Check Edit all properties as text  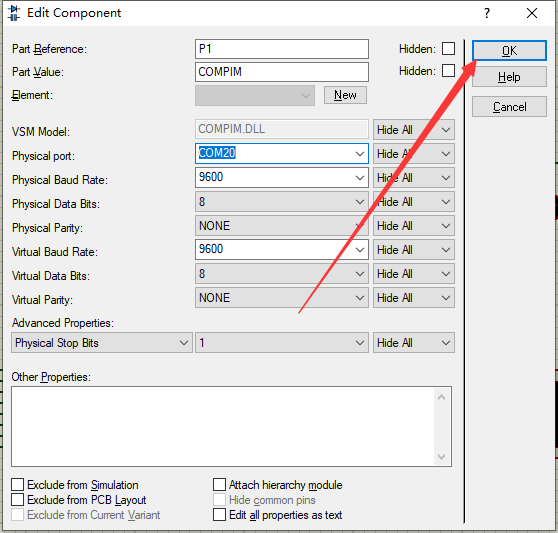[219, 514]
